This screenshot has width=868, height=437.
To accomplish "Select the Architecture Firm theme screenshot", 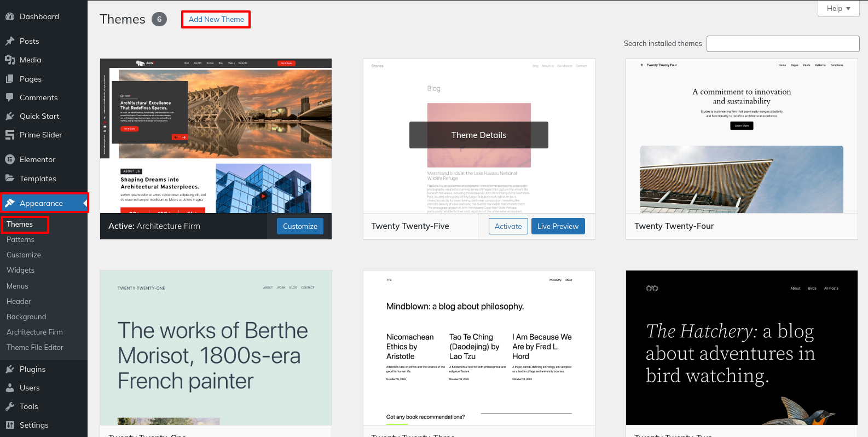I will 216,136.
